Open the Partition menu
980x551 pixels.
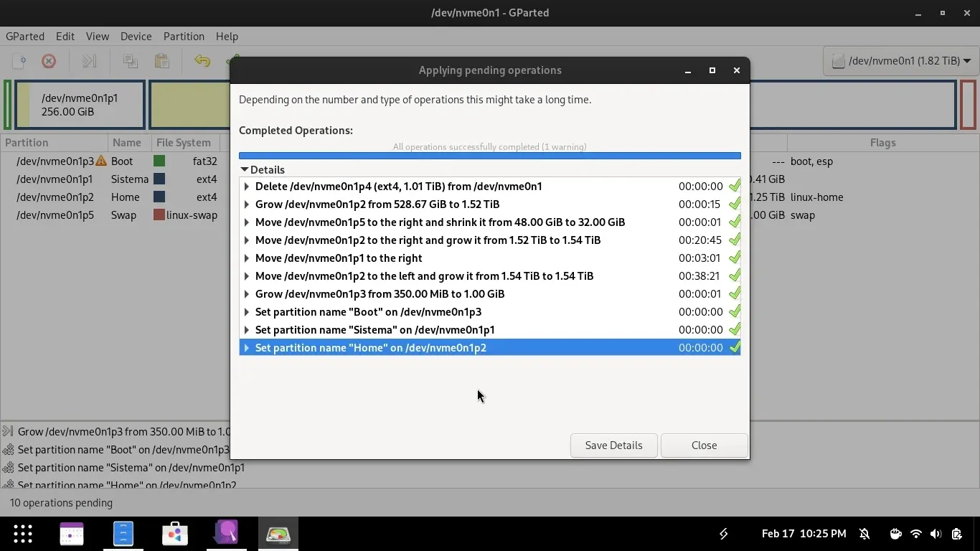click(x=184, y=37)
